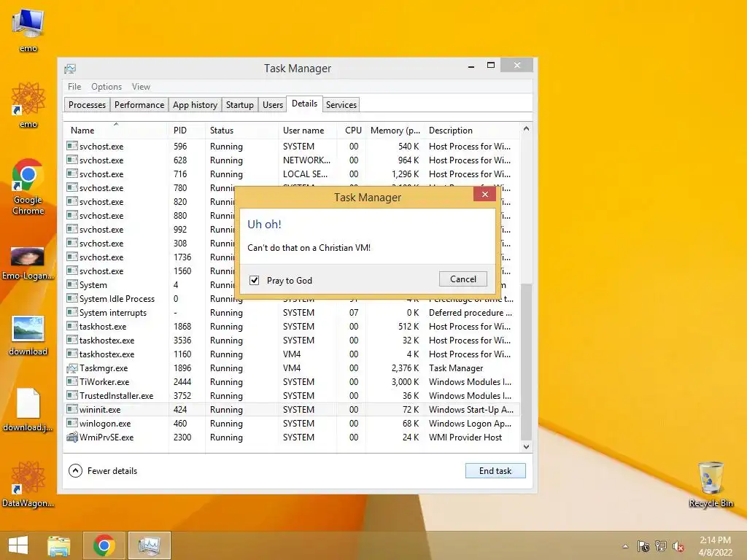
Task: Open Action Center flag tray icon
Action: 643,546
